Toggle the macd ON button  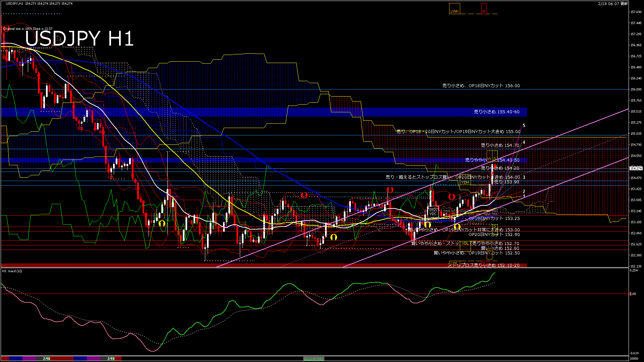coord(314,359)
